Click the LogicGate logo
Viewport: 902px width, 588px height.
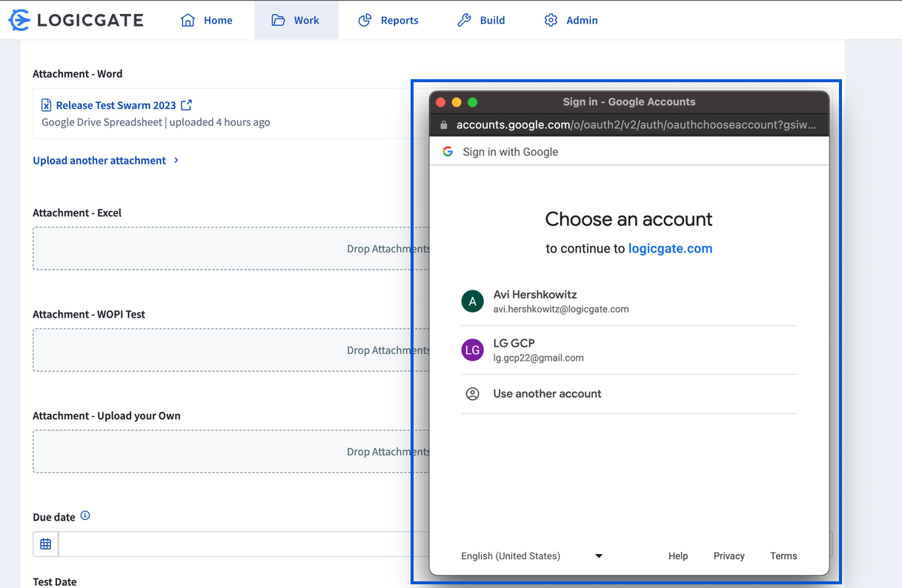pyautogui.click(x=76, y=20)
